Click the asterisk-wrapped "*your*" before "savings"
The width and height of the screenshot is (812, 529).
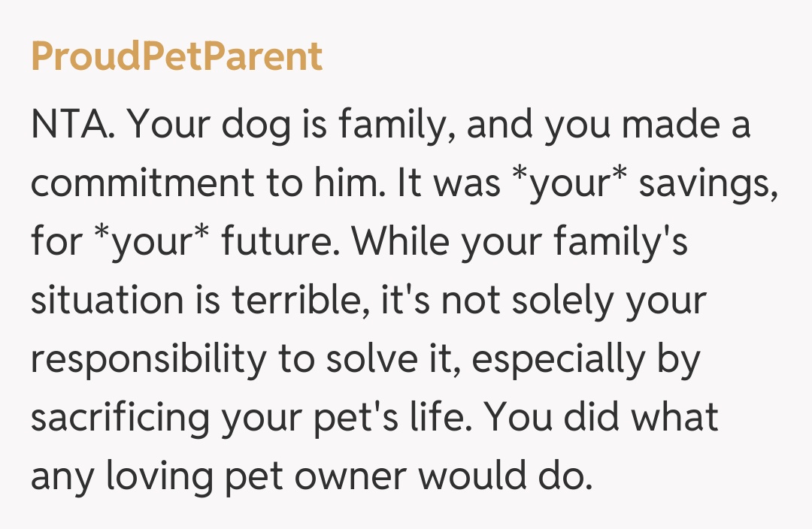tap(571, 184)
